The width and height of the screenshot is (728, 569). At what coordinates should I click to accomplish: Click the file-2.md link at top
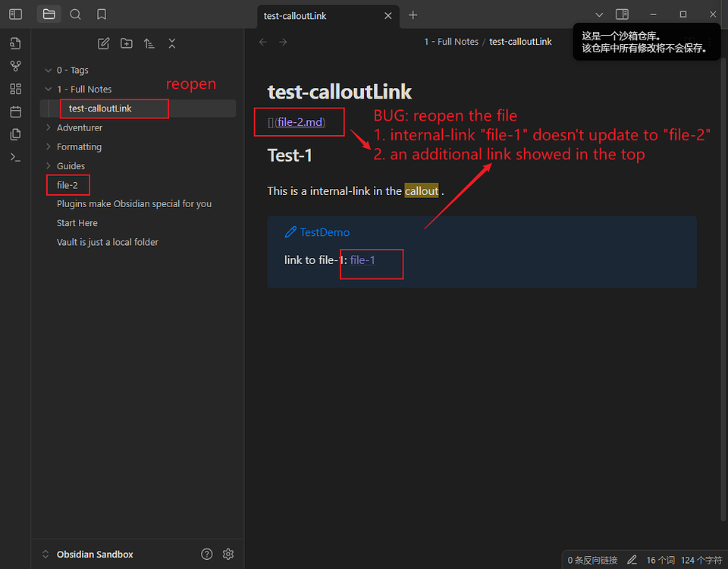[x=300, y=122]
